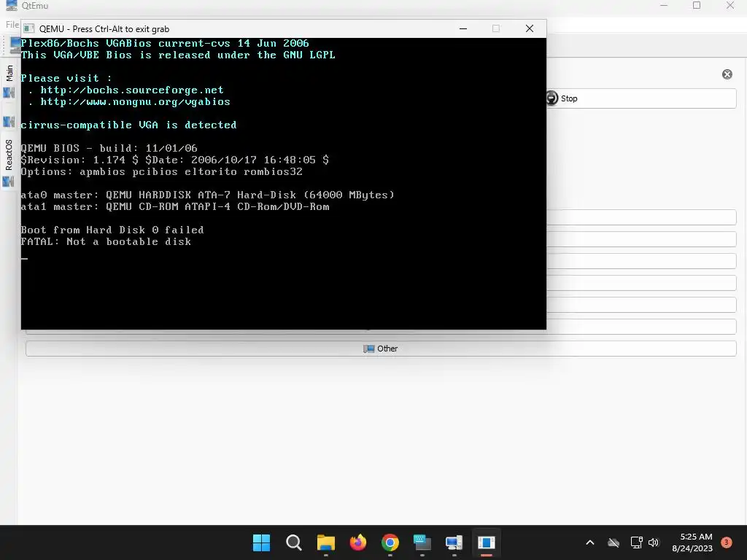747x560 pixels.
Task: Click the 'ata1 master' CD-ROM line
Action: (x=175, y=206)
